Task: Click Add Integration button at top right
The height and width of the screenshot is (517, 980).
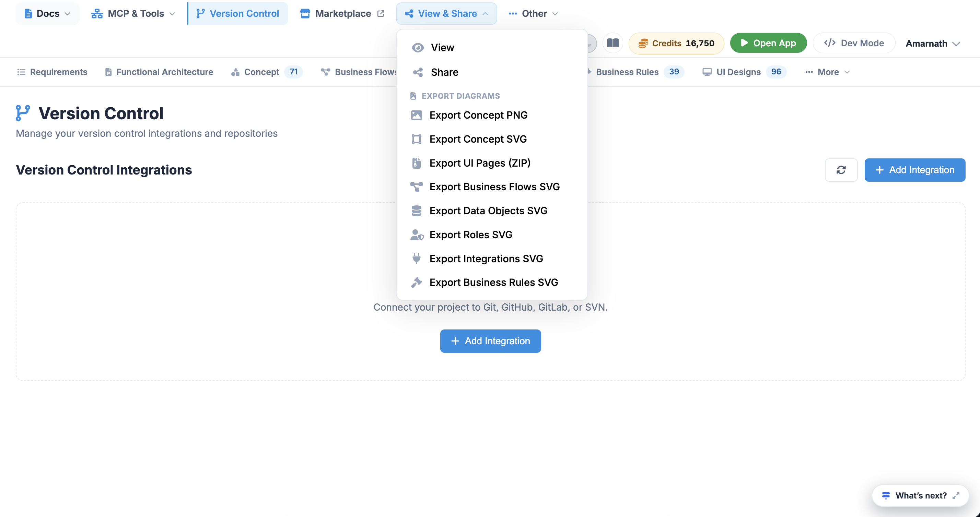Action: point(914,170)
